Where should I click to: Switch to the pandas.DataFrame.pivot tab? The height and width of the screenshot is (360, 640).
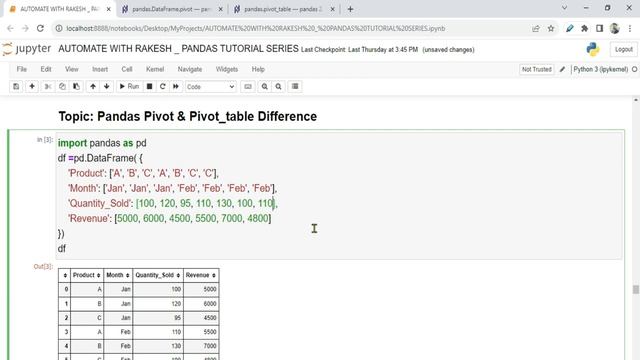171,9
